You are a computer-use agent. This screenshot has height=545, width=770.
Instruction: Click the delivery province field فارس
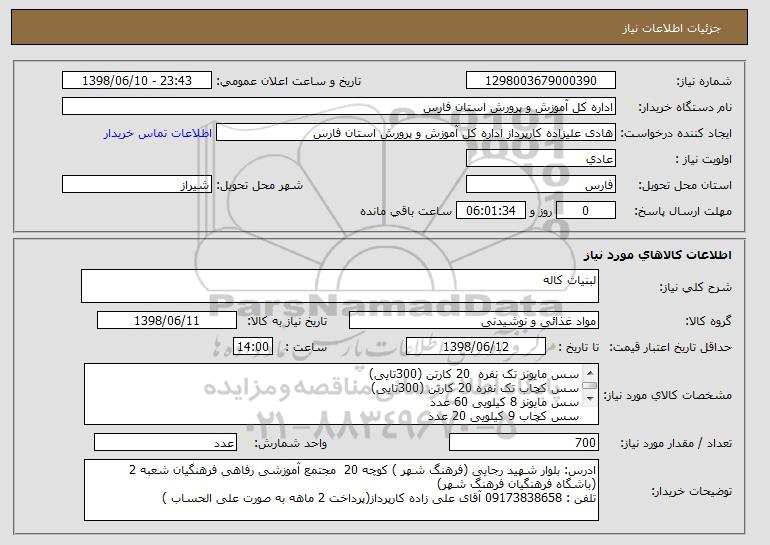pyautogui.click(x=541, y=185)
